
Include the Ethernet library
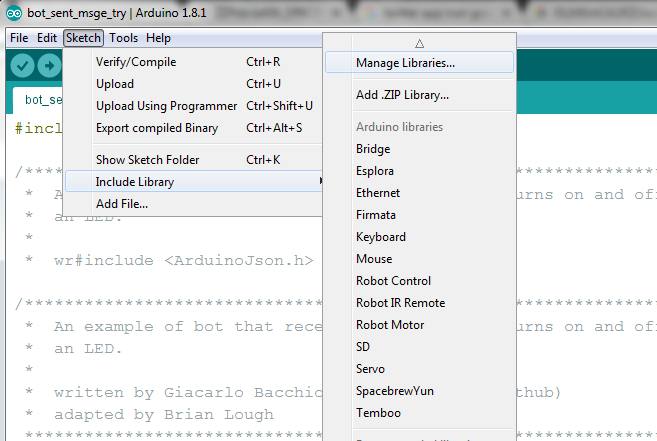(419, 193)
